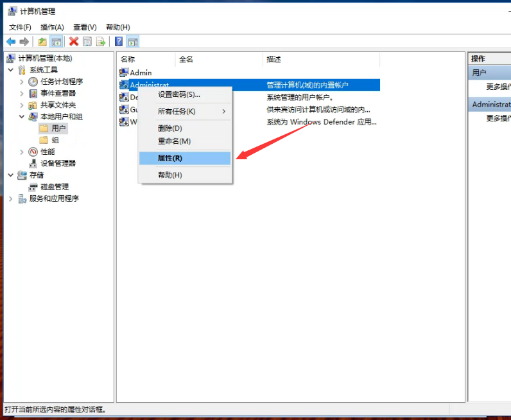511x420 pixels.
Task: Click description 供来宾访问计算机或访问域的内...
Action: 318,110
